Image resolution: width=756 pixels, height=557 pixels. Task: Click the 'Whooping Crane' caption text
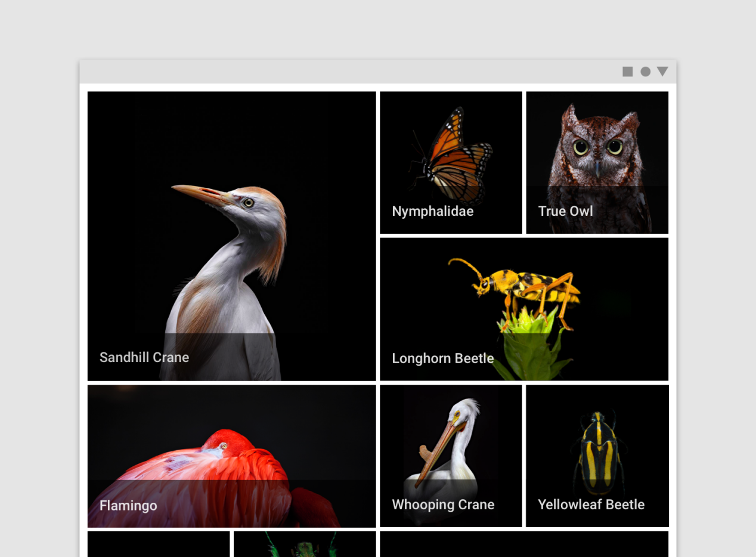coord(443,505)
